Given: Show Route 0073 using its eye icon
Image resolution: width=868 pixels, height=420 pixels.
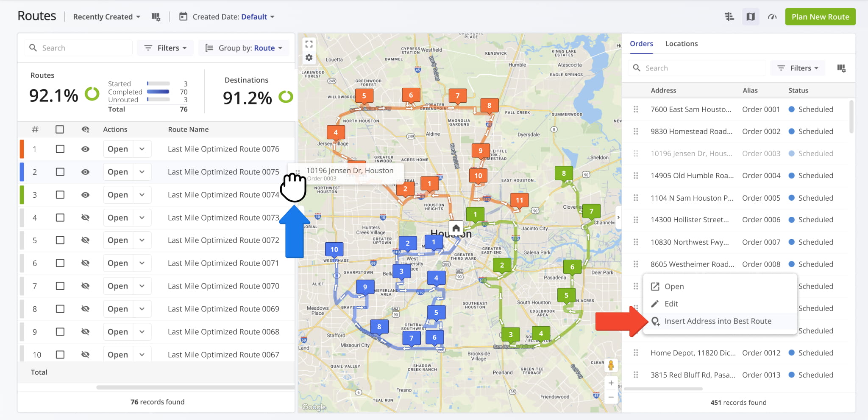Looking at the screenshot, I should tap(86, 217).
